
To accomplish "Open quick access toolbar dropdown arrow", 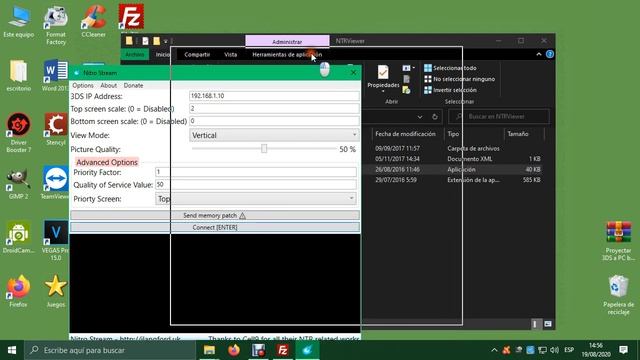I will click(166, 41).
